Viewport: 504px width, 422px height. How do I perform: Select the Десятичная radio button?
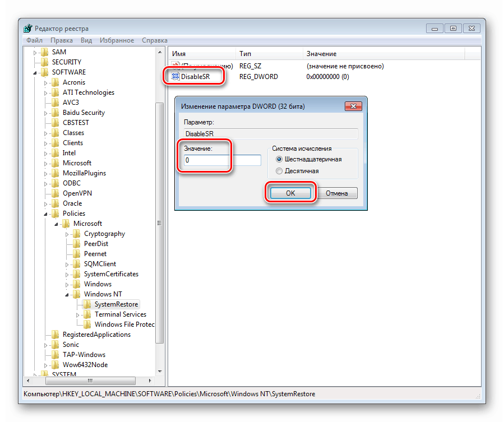tap(279, 171)
